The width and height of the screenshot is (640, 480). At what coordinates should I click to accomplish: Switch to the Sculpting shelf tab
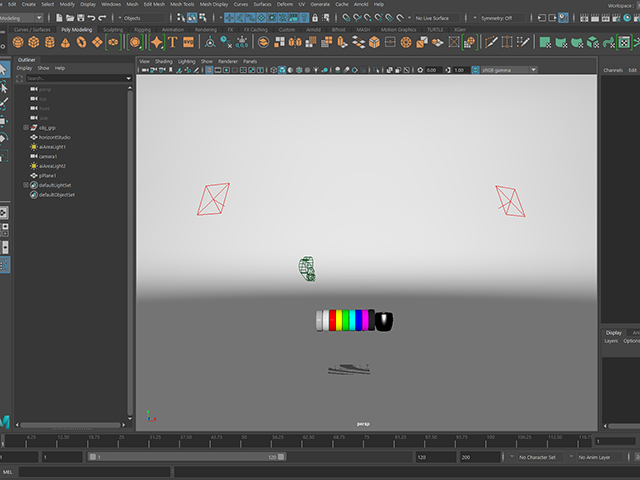[113, 30]
